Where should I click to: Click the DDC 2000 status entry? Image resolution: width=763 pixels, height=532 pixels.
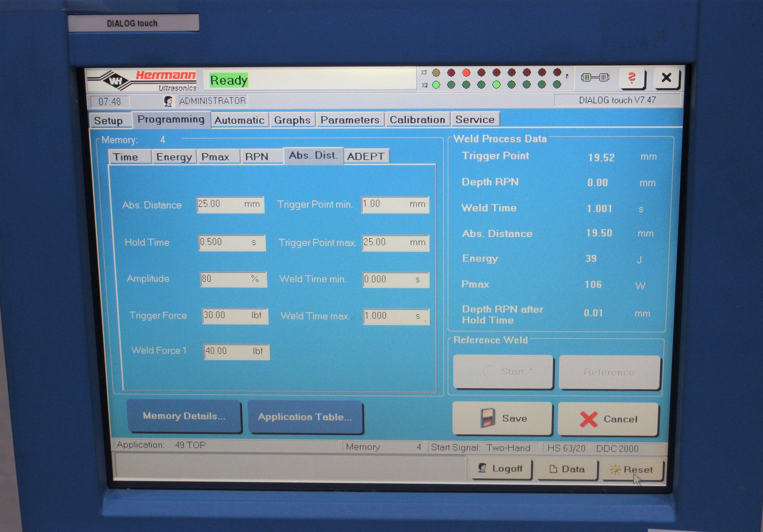617,448
